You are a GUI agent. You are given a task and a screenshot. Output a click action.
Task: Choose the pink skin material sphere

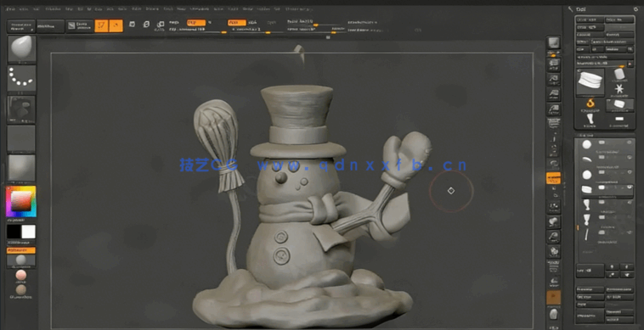(21, 275)
